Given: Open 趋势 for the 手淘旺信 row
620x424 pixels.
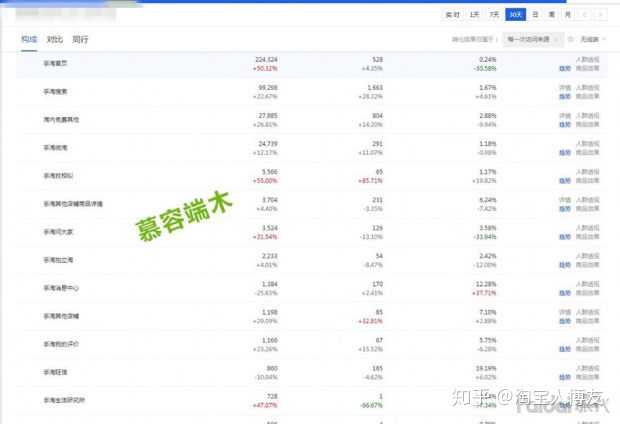Looking at the screenshot, I should [x=565, y=377].
